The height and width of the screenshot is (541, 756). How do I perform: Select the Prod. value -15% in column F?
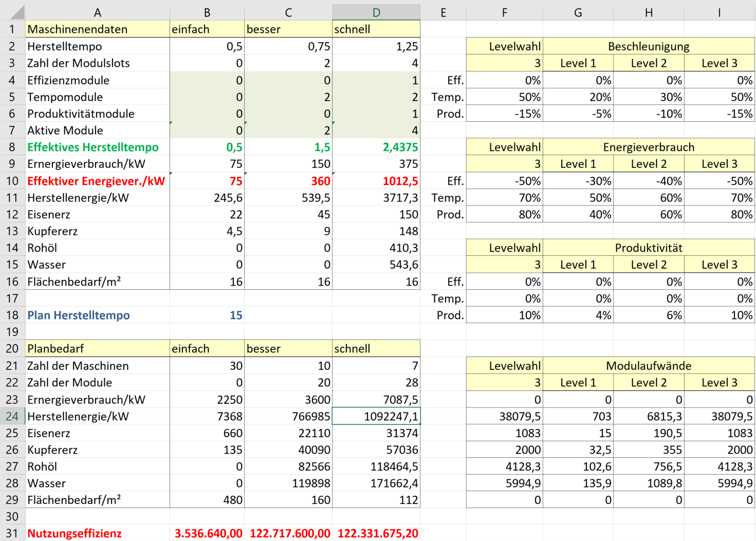(505, 114)
